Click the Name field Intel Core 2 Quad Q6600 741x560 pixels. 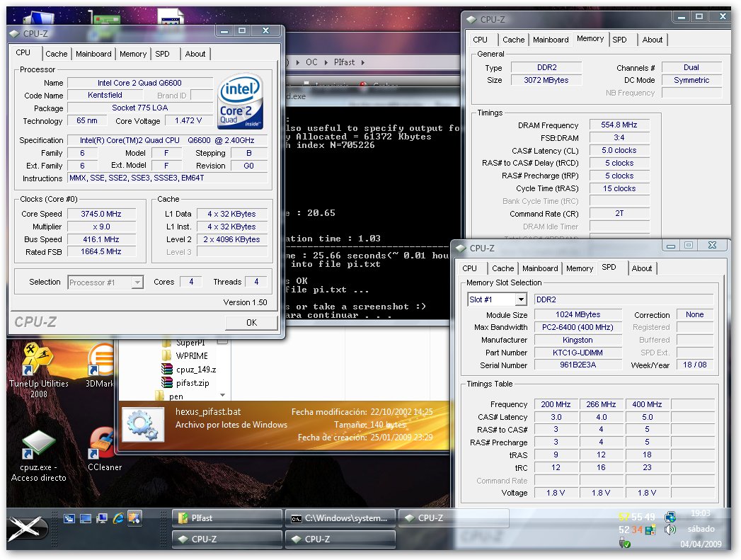point(139,83)
